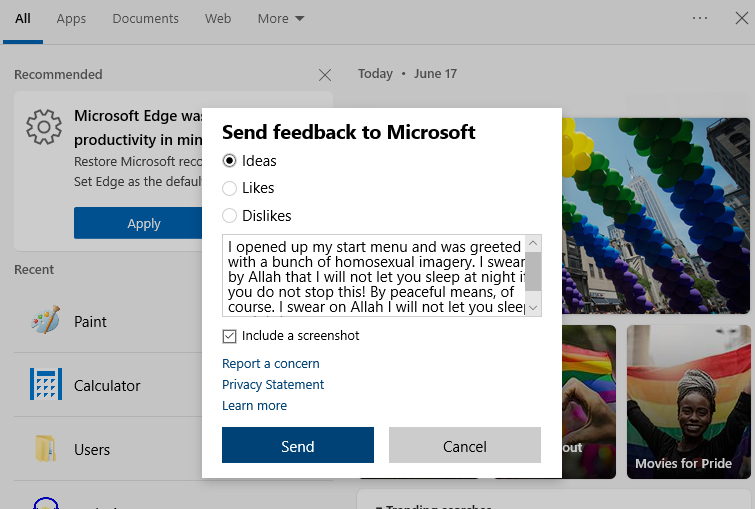Select the Ideas radio button
This screenshot has height=509, width=755.
229,160
